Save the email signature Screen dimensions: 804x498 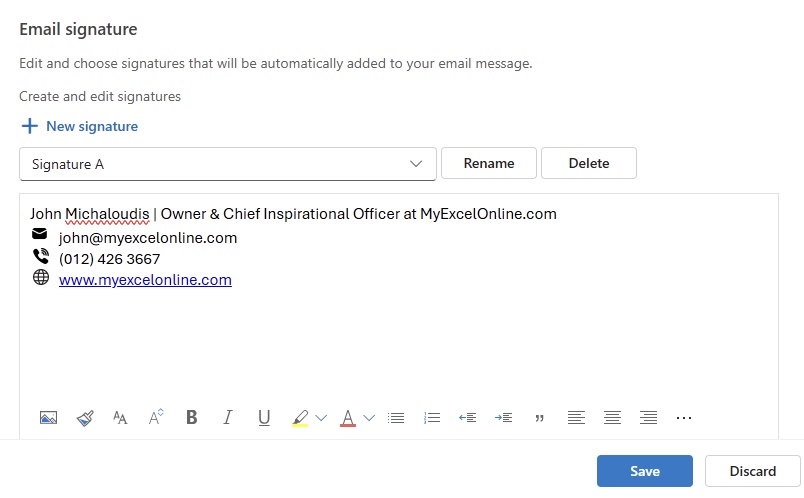[x=645, y=471]
